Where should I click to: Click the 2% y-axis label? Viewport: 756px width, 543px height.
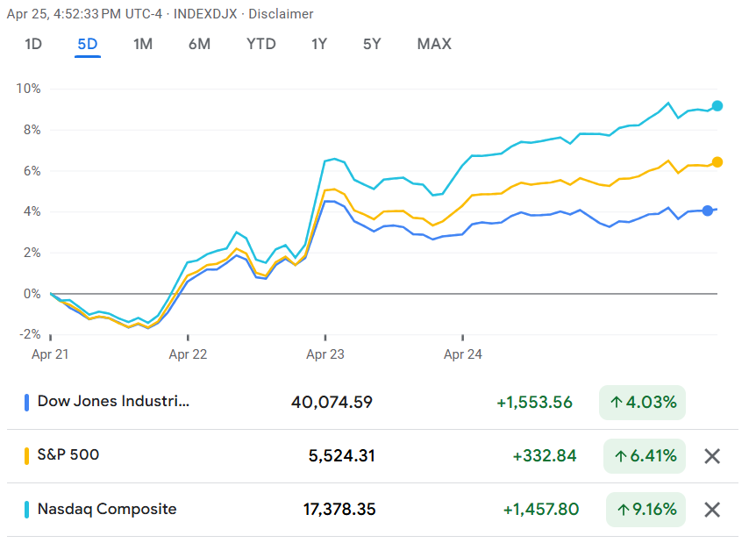tap(32, 253)
